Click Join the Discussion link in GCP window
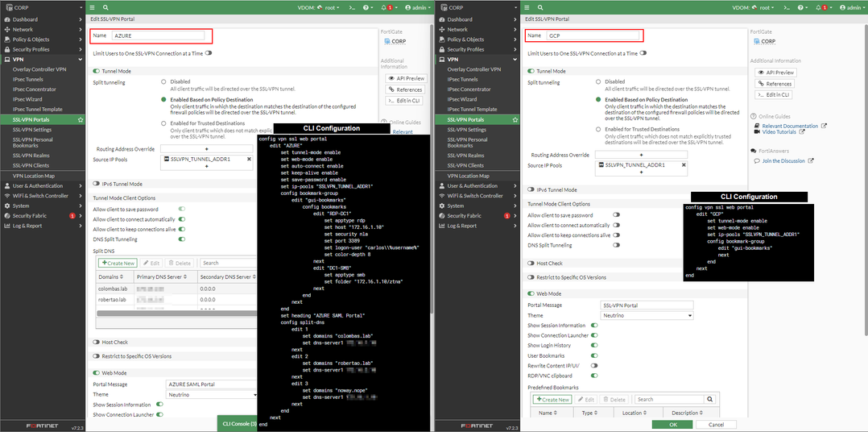The image size is (868, 432). [x=784, y=161]
